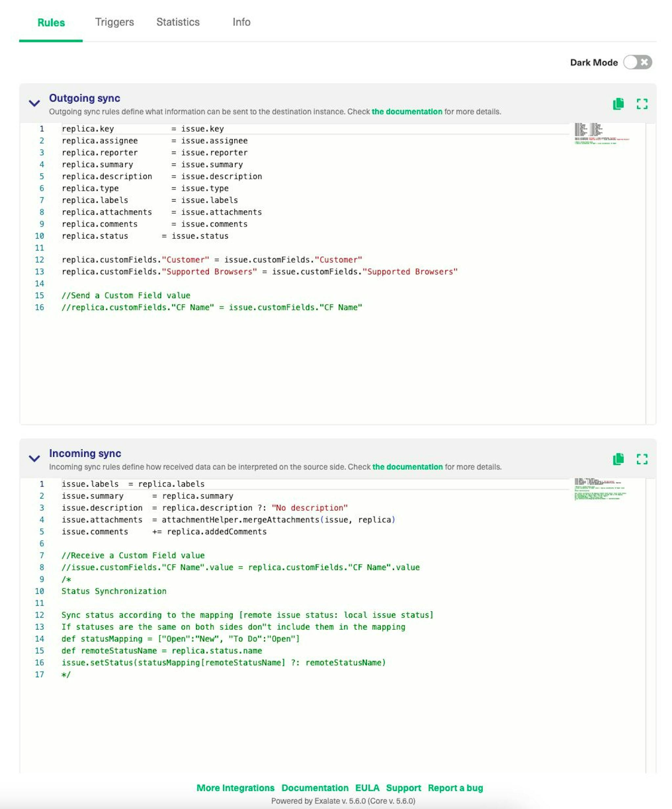Collapse the Incoming sync chevron
Screen dimensions: 672x809
pyautogui.click(x=35, y=457)
